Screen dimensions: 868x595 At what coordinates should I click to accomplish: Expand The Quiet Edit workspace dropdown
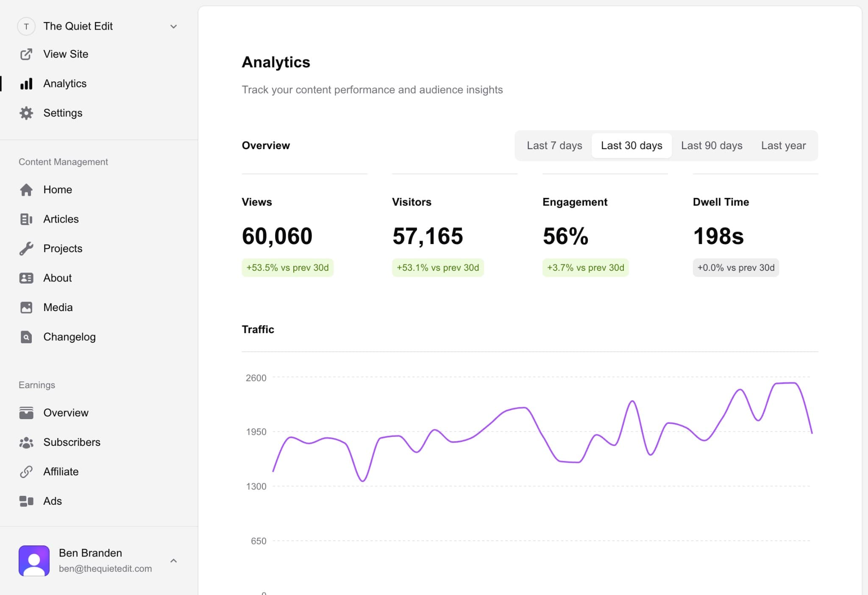[x=173, y=26]
